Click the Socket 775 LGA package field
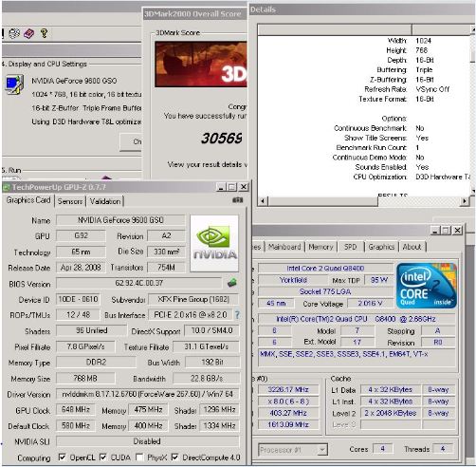The height and width of the screenshot is (467, 476). tap(325, 291)
